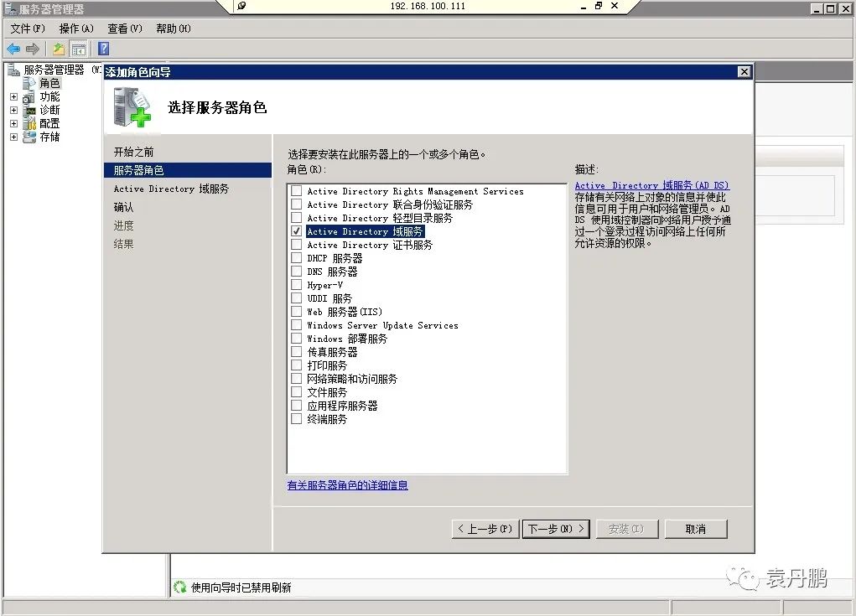Open the Help toolbar icon
Image resolution: width=856 pixels, height=616 pixels.
point(103,49)
